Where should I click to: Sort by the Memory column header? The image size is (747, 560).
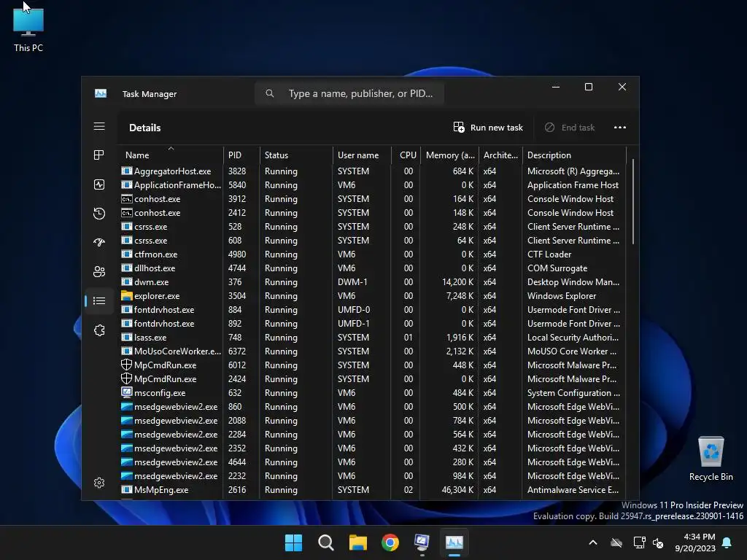(450, 155)
